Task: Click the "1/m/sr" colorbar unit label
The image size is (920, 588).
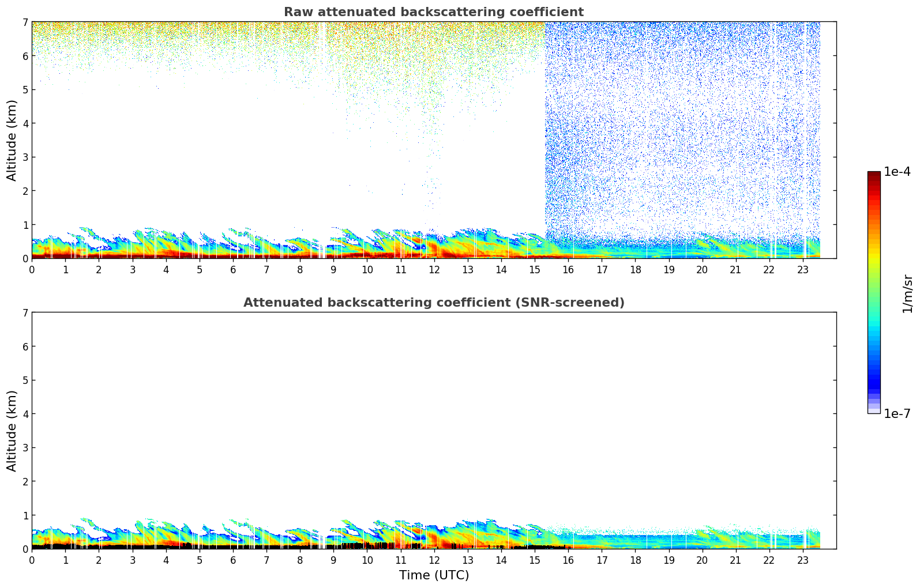Action: click(x=907, y=293)
